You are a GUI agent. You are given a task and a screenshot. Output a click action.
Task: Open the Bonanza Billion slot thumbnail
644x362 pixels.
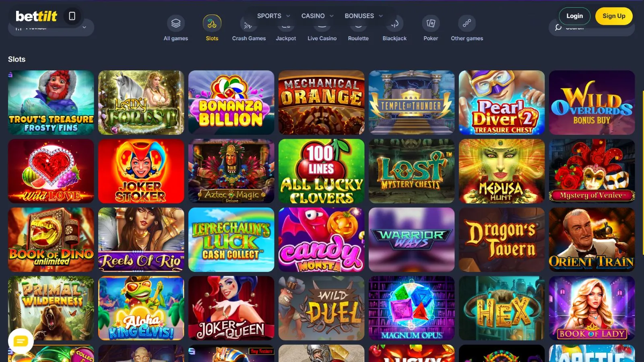(x=231, y=103)
